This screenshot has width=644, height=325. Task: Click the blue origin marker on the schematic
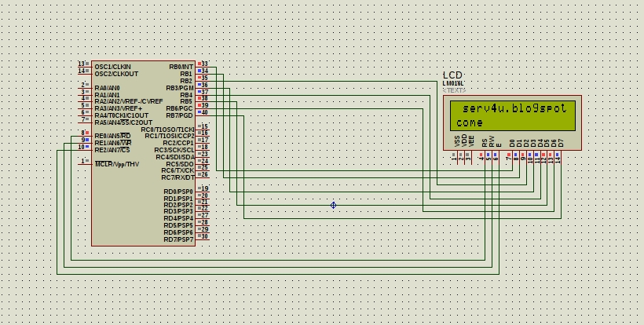click(333, 205)
